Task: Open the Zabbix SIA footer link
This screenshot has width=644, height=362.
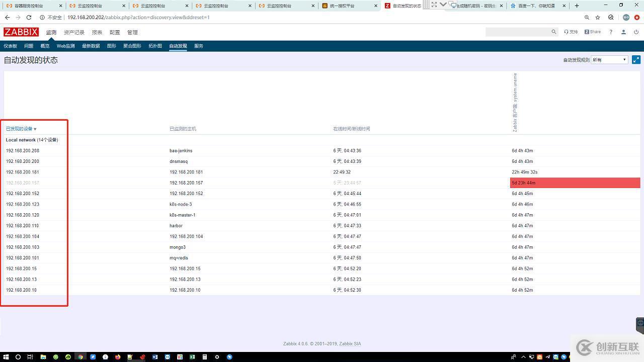Action: (350, 344)
